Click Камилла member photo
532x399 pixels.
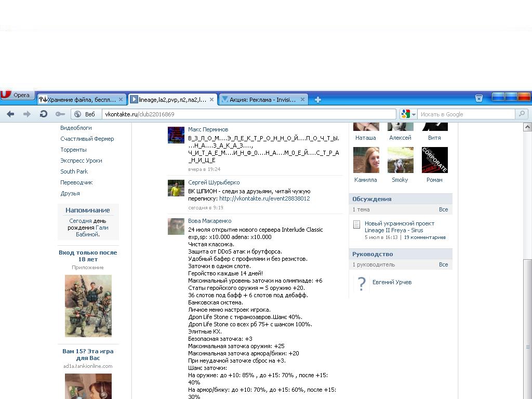point(366,160)
